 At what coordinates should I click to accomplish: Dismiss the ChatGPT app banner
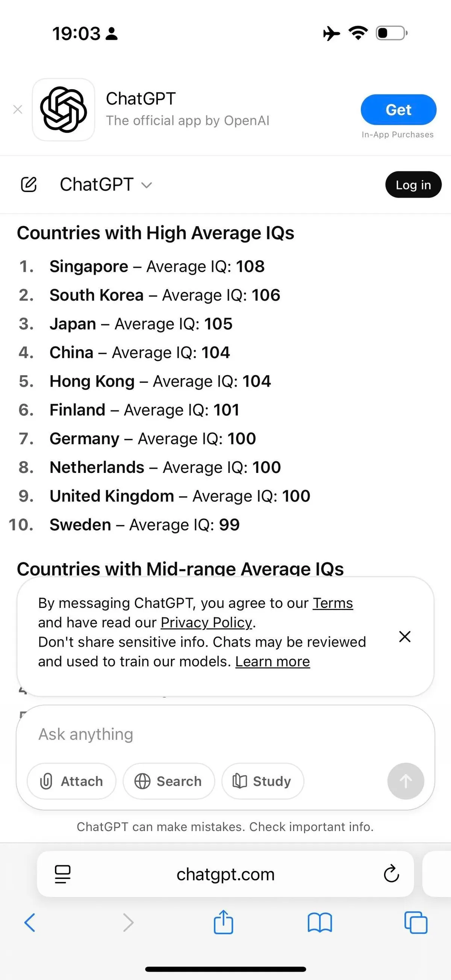tap(18, 109)
